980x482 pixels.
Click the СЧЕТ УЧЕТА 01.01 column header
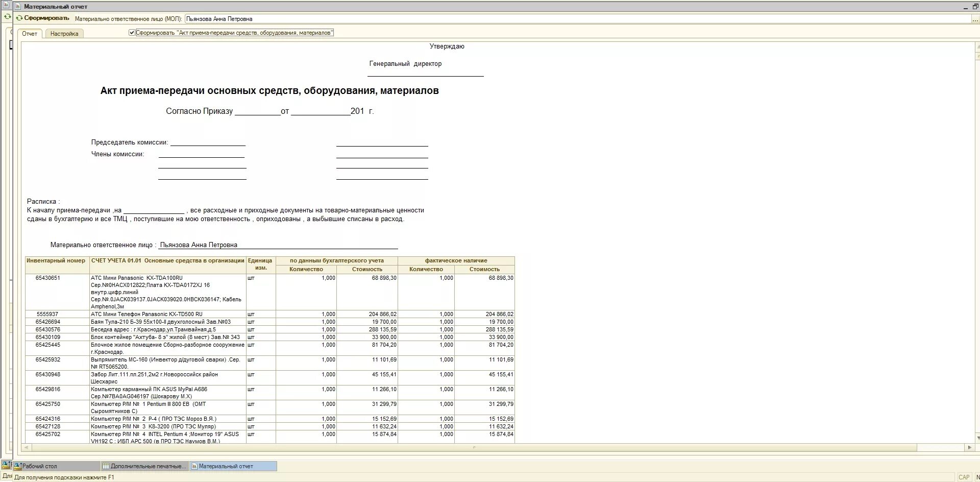click(x=168, y=261)
